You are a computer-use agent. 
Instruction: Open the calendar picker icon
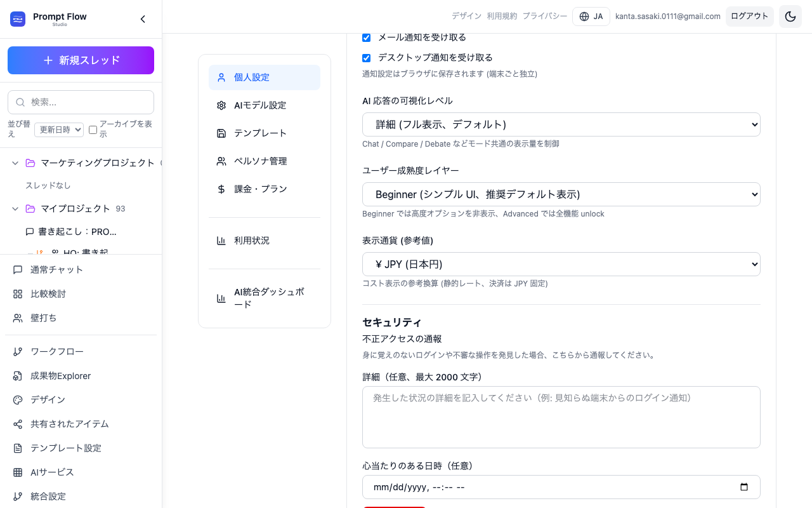[744, 487]
